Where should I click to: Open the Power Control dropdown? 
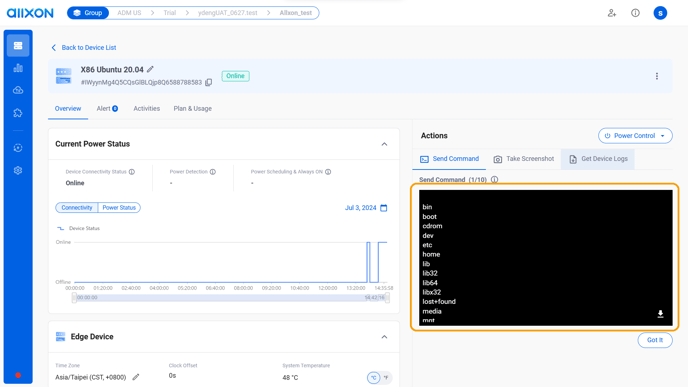click(x=635, y=136)
